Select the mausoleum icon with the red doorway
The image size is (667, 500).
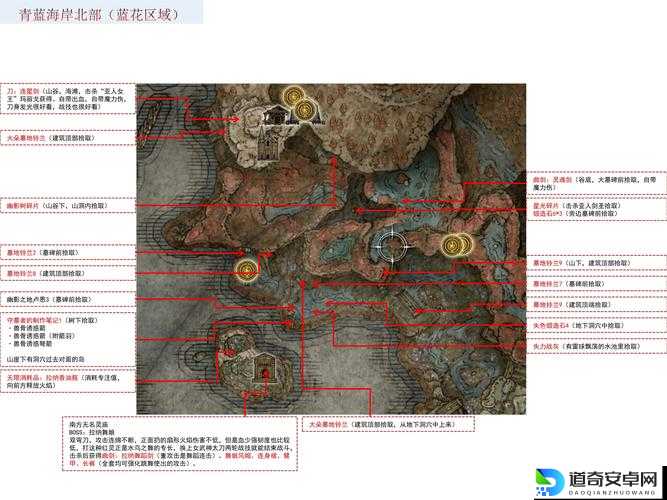point(265,369)
